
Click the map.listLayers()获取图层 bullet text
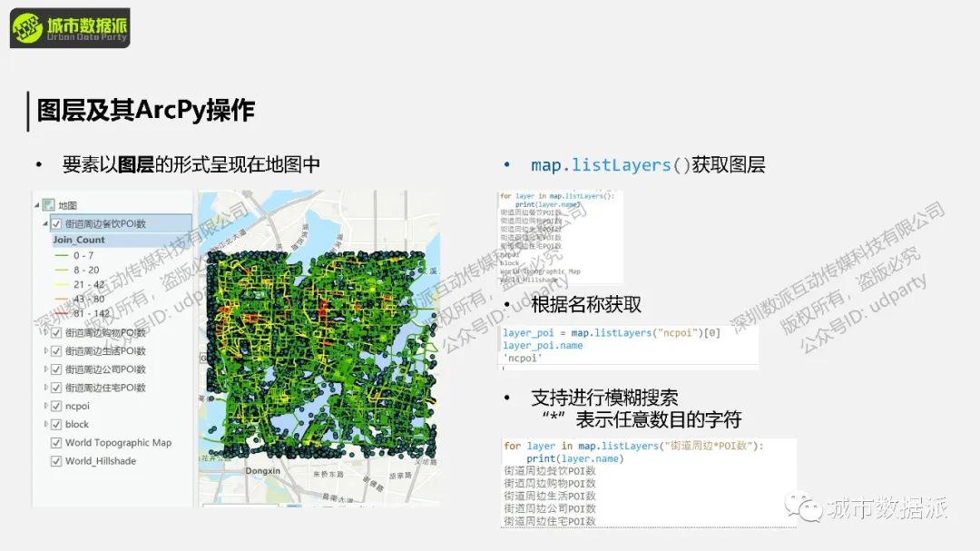pos(648,165)
